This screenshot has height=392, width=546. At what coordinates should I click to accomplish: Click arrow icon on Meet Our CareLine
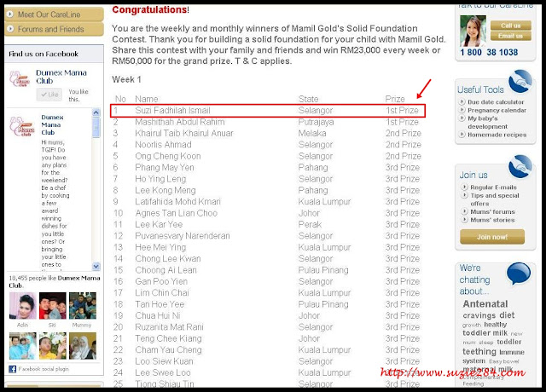tap(10, 14)
